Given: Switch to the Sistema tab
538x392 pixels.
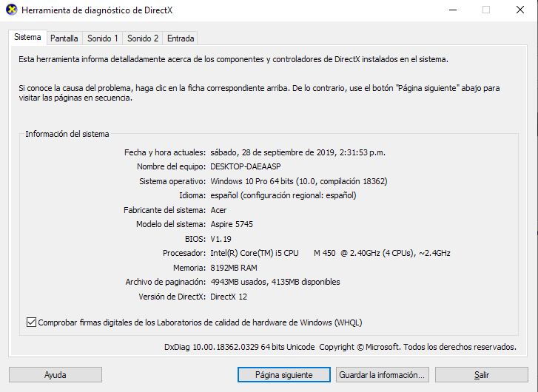Looking at the screenshot, I should [x=27, y=37].
